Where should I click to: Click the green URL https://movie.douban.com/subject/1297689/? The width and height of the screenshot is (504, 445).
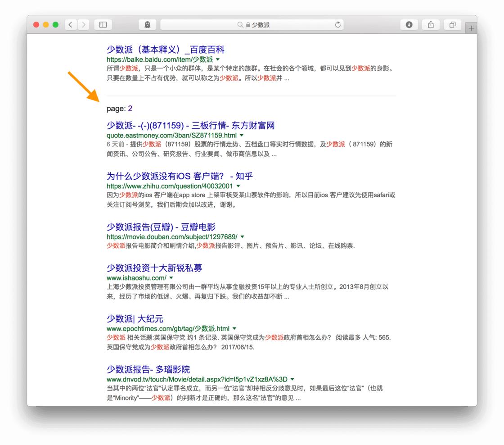(x=172, y=237)
